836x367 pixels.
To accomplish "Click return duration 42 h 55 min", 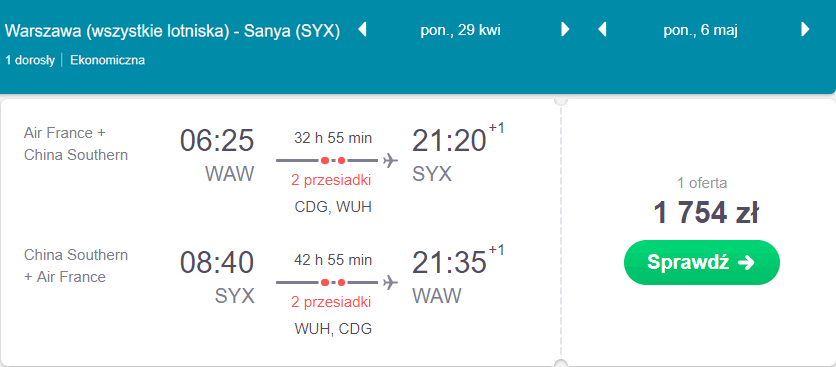I will click(333, 260).
